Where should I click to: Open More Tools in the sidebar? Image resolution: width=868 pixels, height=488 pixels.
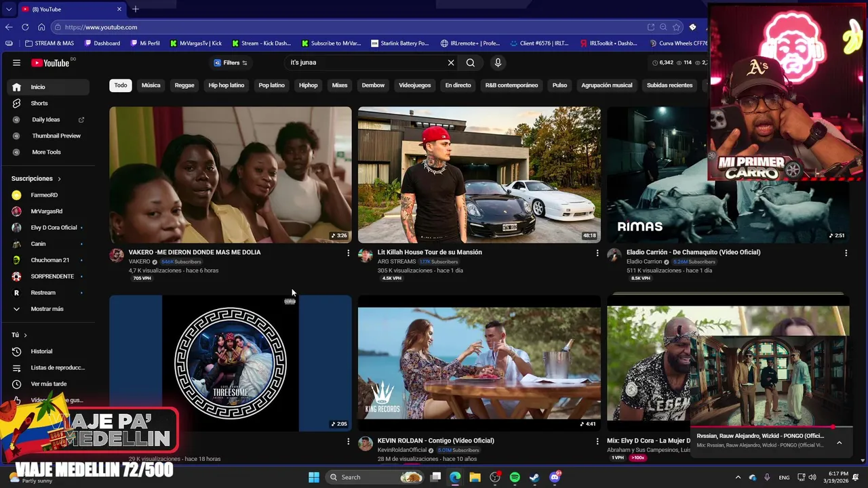tap(47, 152)
